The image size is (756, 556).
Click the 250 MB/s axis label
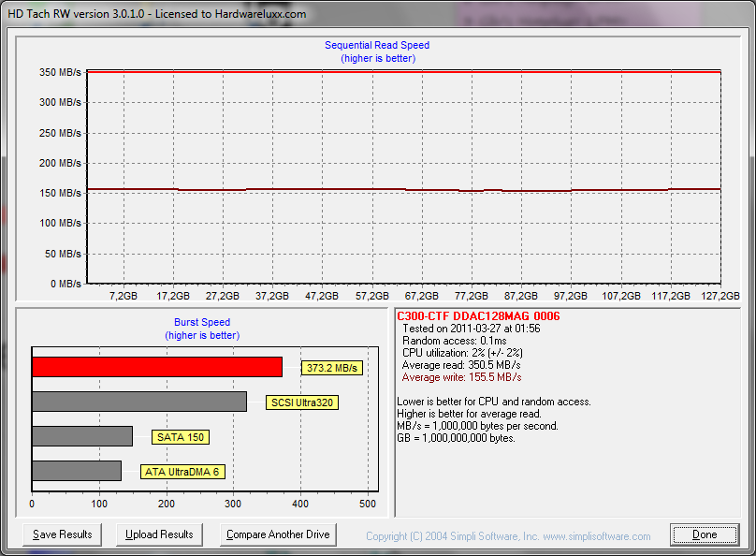click(60, 133)
